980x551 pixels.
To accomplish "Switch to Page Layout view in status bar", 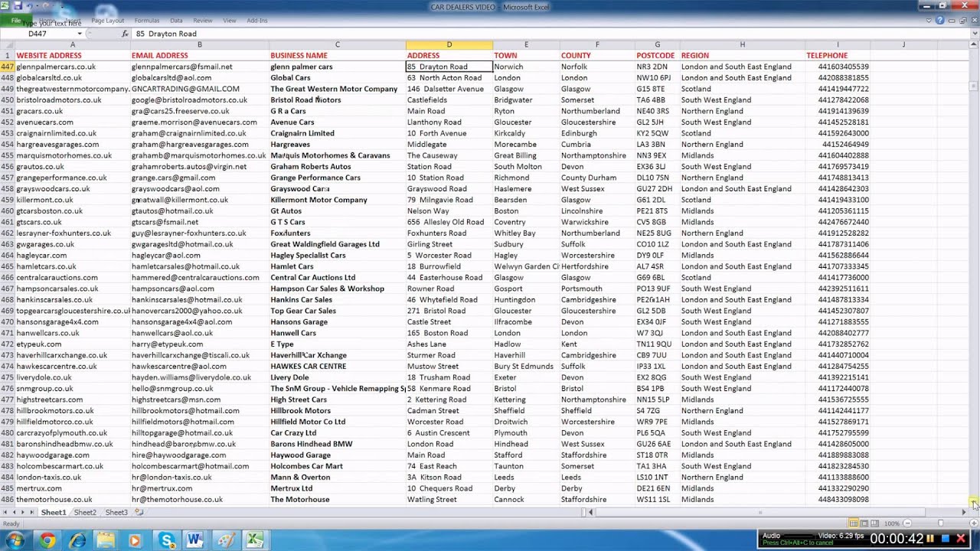I will (864, 523).
